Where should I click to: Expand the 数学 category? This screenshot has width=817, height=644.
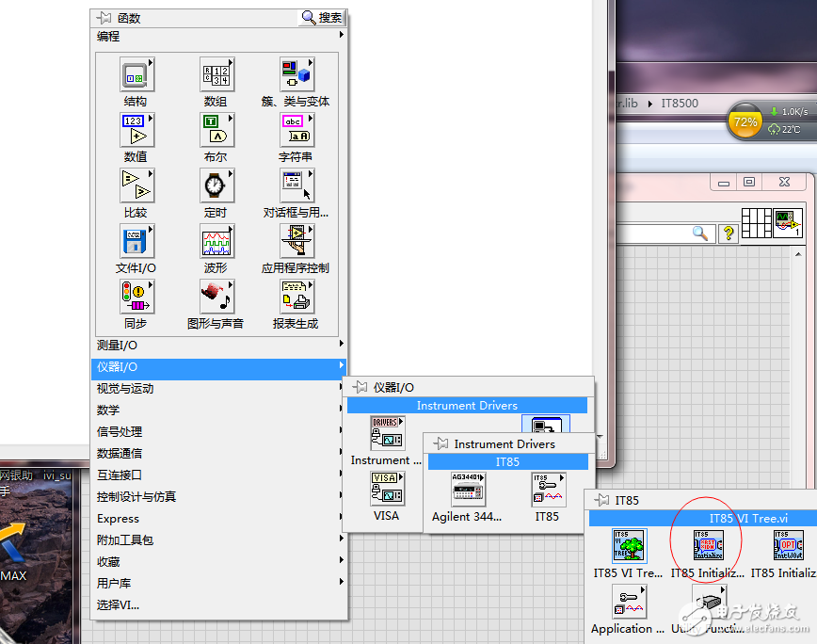click(217, 411)
